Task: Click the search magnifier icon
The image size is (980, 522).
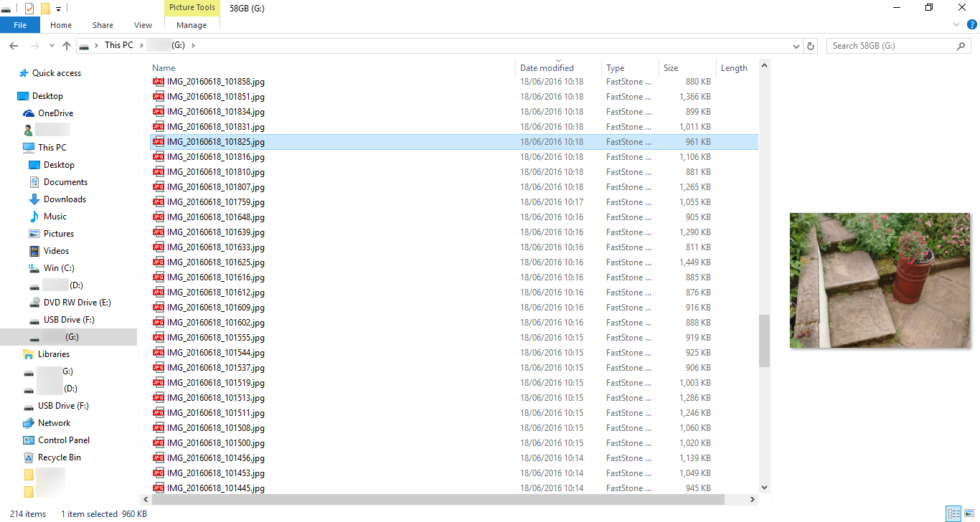Action: 961,45
